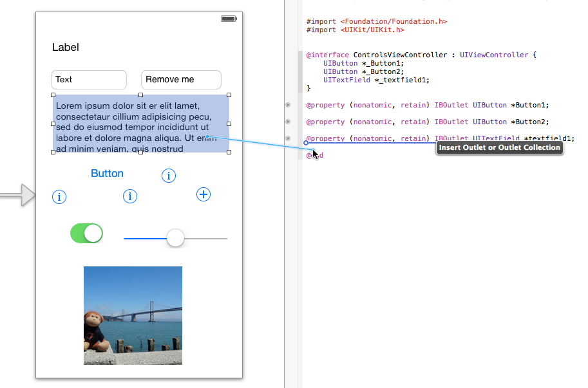This screenshot has height=388, width=588.
Task: Click the #import <UIKit/UIKit.h> line
Action: coord(356,30)
